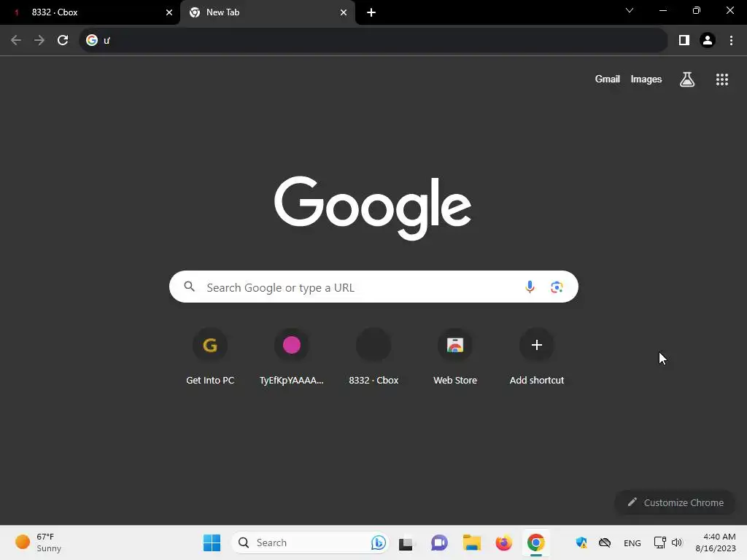Switch the ENG input language
This screenshot has width=747, height=560.
pos(632,542)
